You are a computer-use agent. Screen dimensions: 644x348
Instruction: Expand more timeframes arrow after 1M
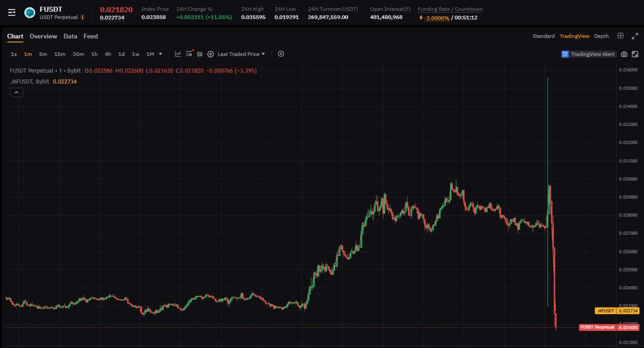160,54
